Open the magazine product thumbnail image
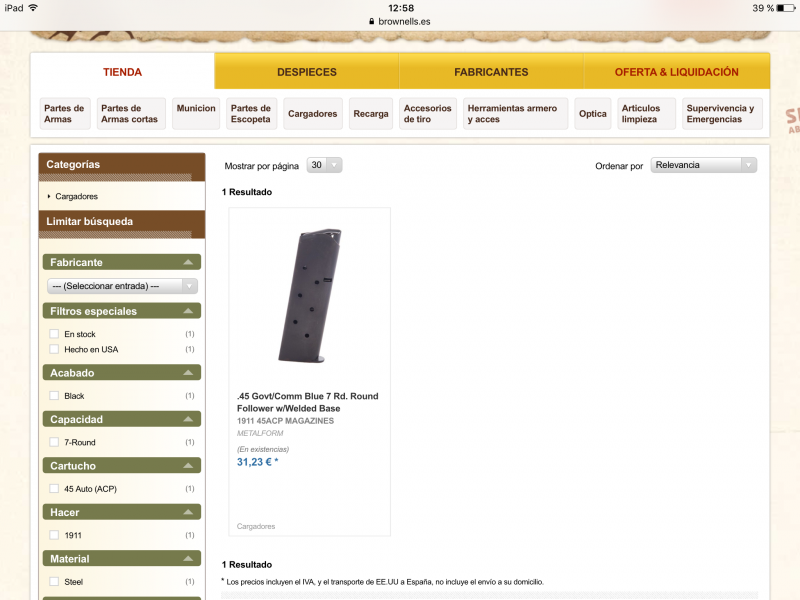The height and width of the screenshot is (600, 800). 310,296
